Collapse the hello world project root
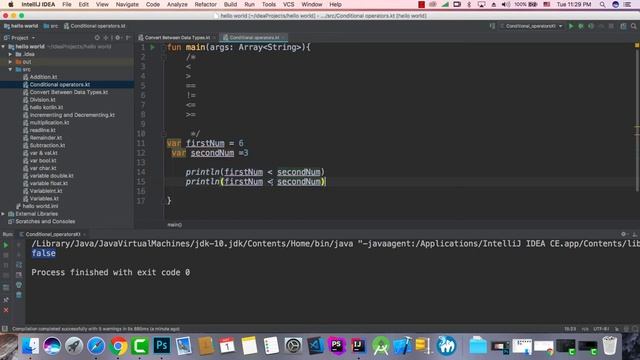640x360 pixels. 3,47
